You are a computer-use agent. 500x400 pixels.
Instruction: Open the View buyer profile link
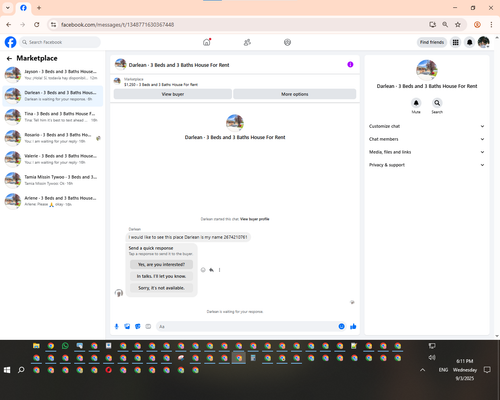255,219
